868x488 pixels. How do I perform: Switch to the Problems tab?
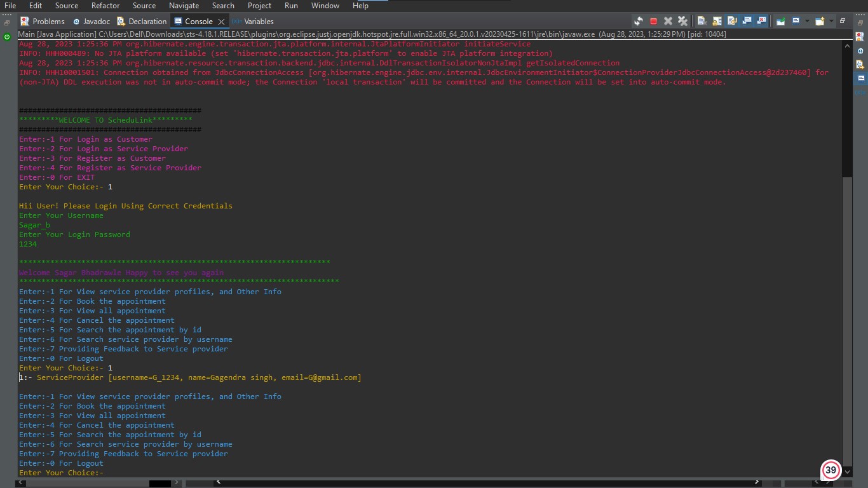pyautogui.click(x=43, y=22)
